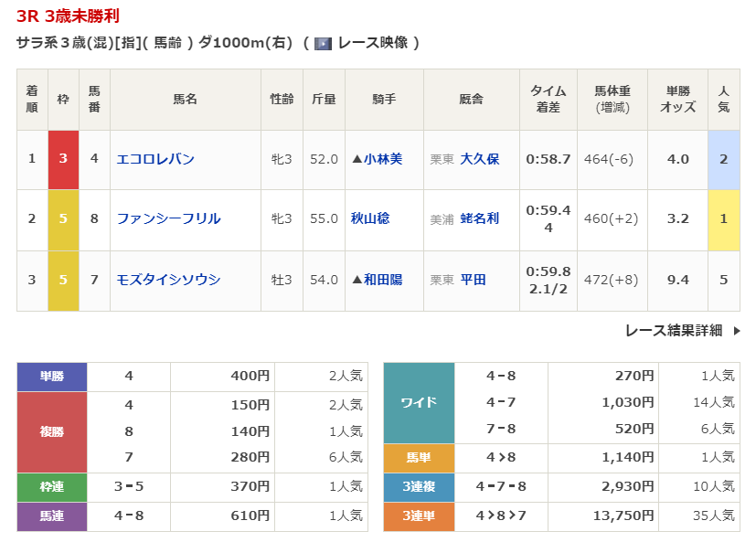This screenshot has height=542, width=756.
Task: Open jockey 和田陽 page
Action: coord(382,280)
